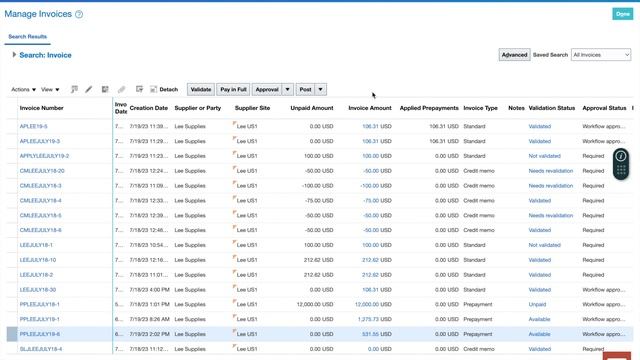Open the Post button's arrow dropdown
The width and height of the screenshot is (640, 360).
320,89
